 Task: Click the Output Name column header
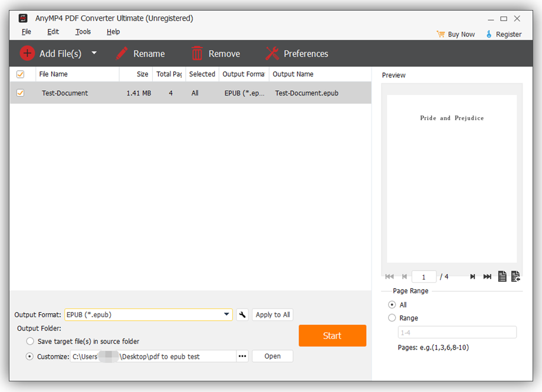coord(320,74)
